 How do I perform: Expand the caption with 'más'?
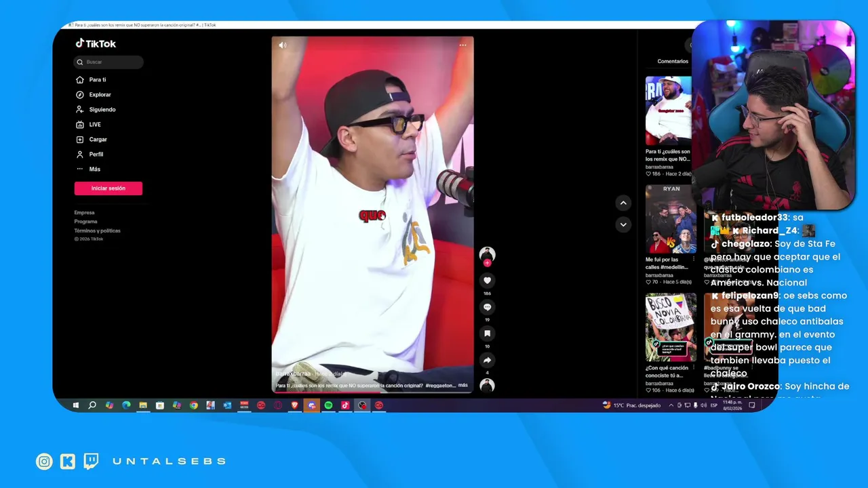click(x=463, y=385)
